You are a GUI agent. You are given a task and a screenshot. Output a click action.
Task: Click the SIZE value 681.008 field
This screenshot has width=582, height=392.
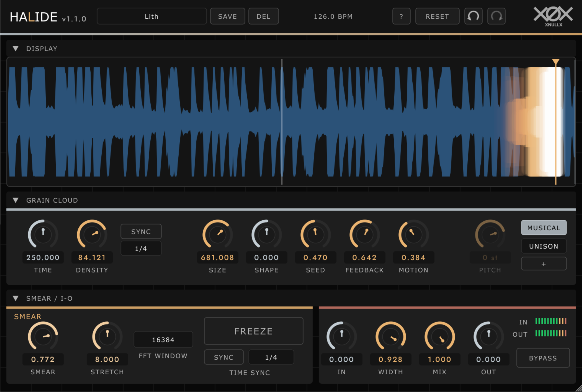pos(217,257)
